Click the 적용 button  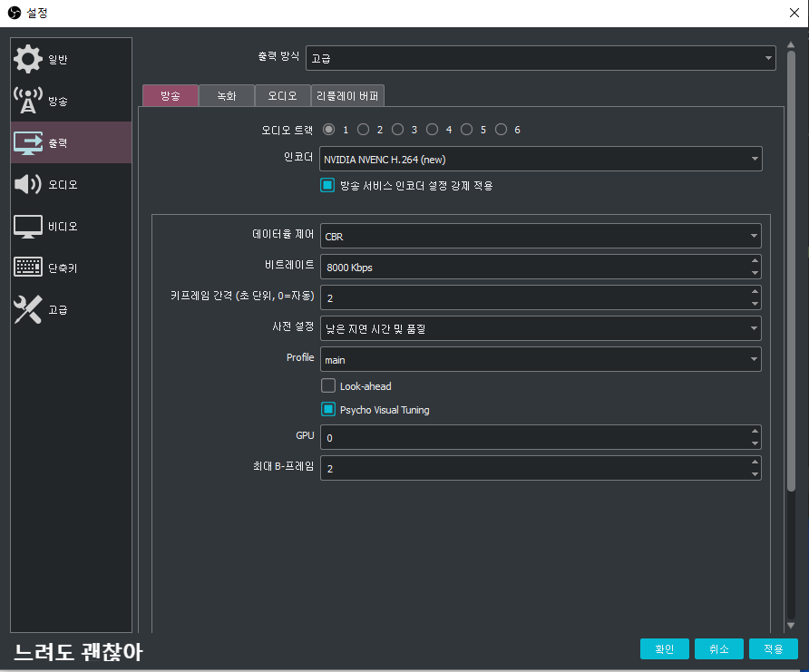coord(774,648)
